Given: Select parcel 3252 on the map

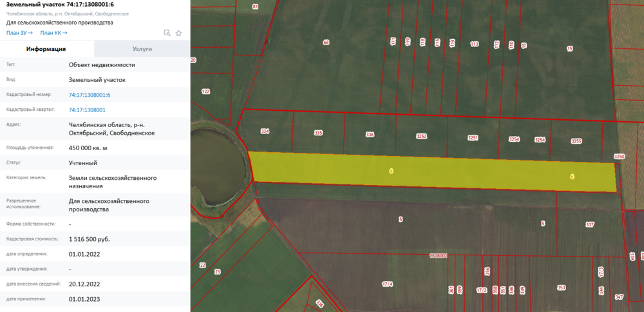Looking at the screenshot, I should pos(422,136).
